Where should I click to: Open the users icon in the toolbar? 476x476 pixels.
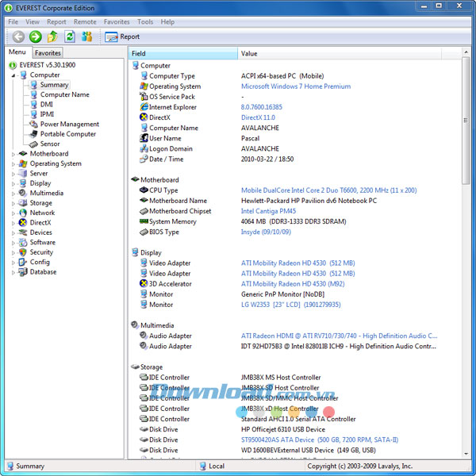tap(86, 36)
